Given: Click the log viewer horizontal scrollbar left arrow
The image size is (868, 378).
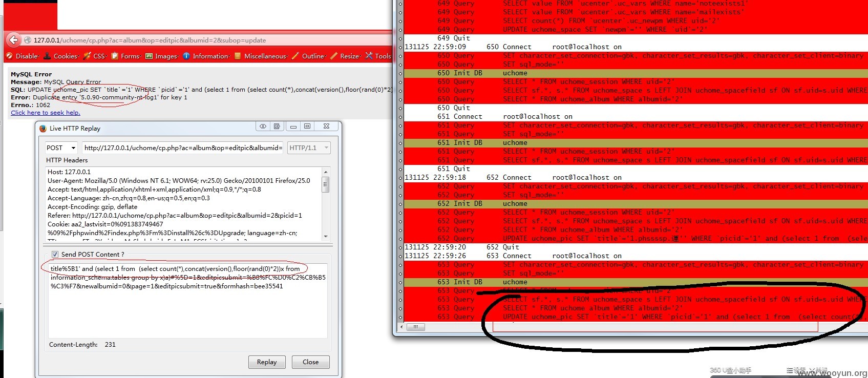Looking at the screenshot, I should [401, 326].
